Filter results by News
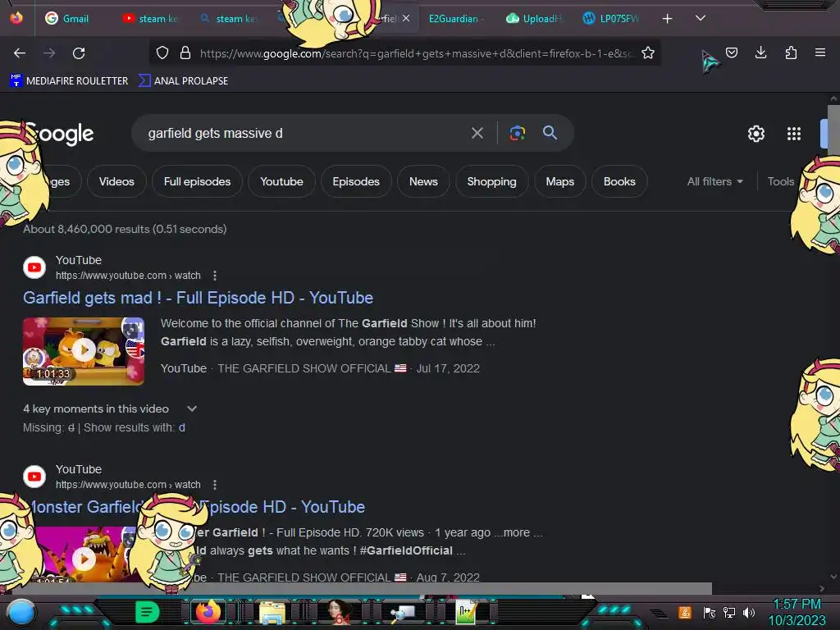840x630 pixels. [x=423, y=181]
